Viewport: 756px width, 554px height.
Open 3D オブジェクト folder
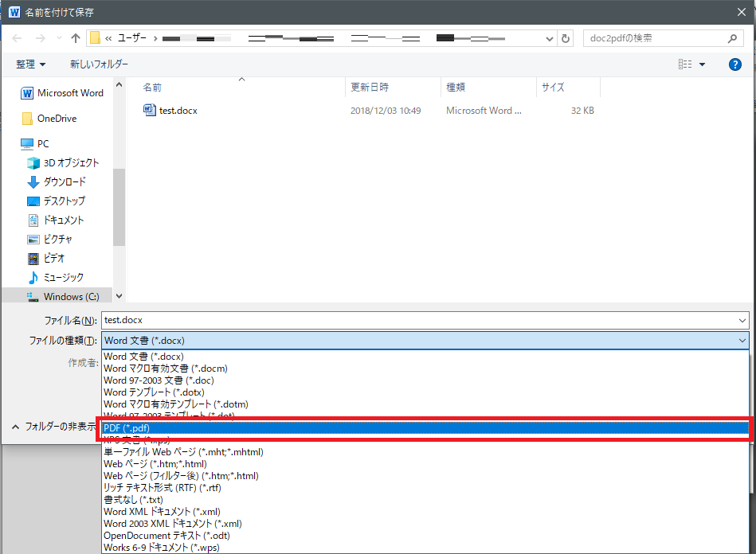(x=63, y=163)
